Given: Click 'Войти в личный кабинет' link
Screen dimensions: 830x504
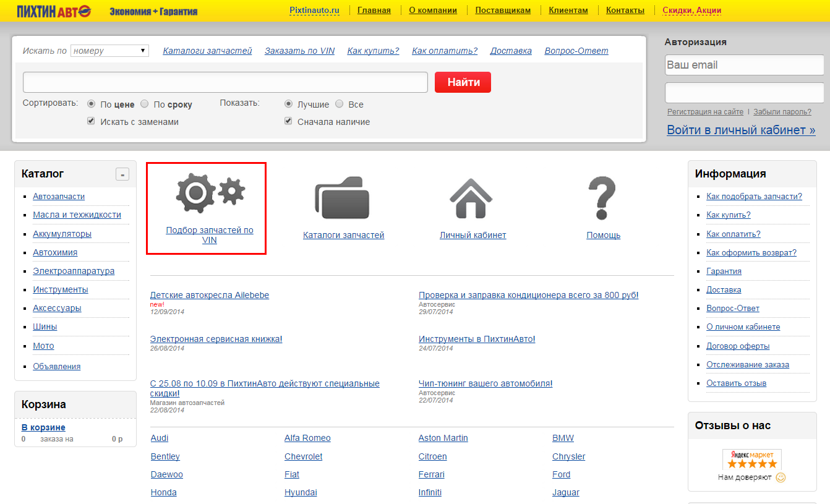Looking at the screenshot, I should click(x=741, y=130).
